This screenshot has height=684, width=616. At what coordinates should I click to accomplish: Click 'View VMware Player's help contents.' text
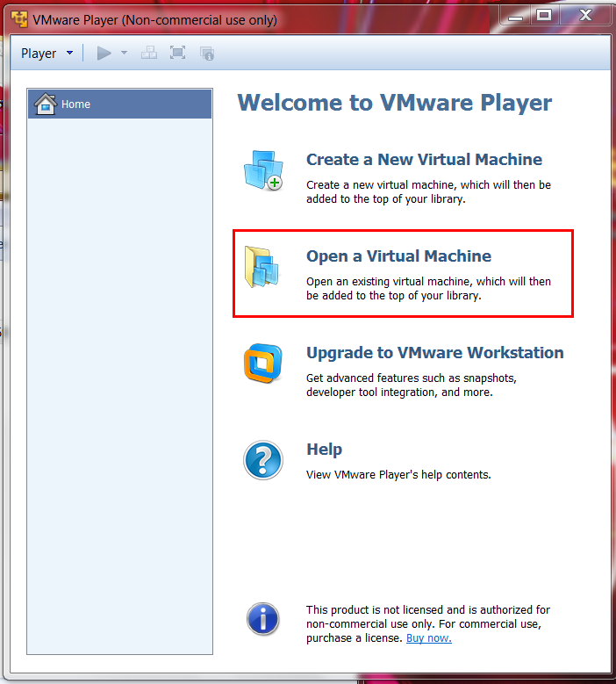(x=398, y=475)
